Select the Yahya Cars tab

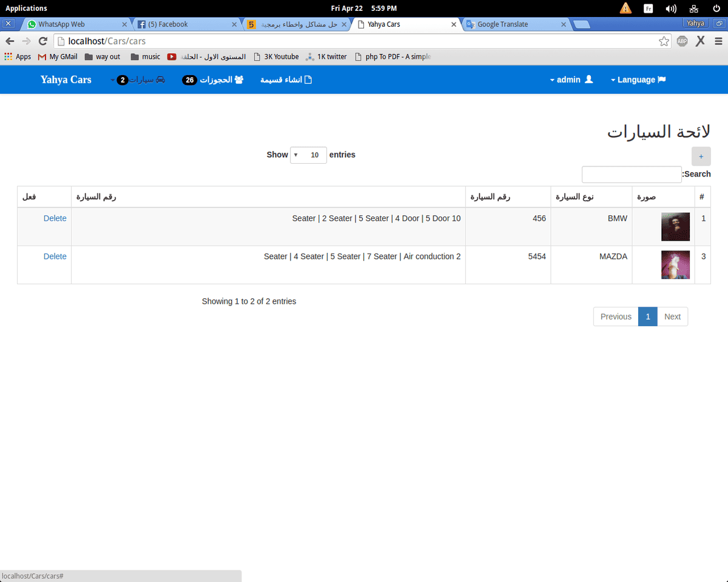[406, 24]
